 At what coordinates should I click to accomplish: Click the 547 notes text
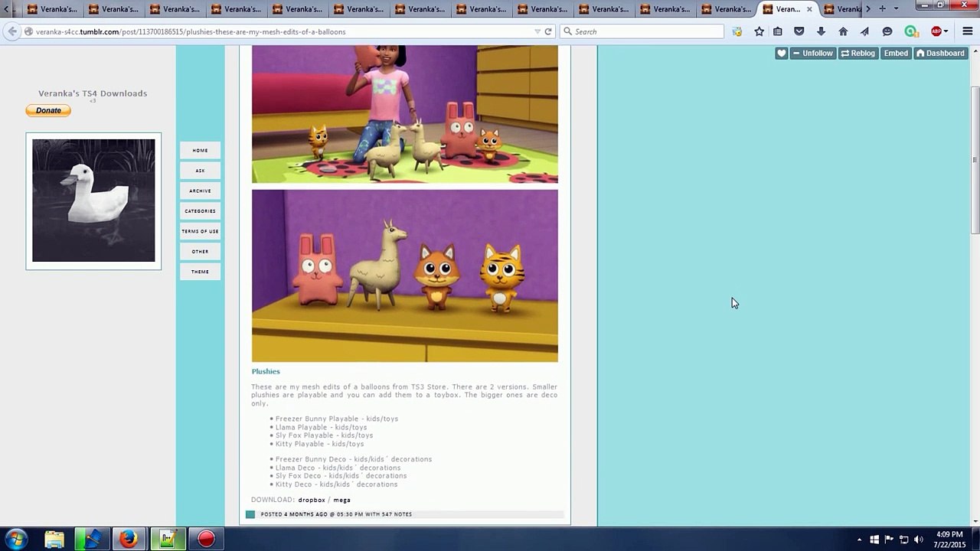point(397,514)
